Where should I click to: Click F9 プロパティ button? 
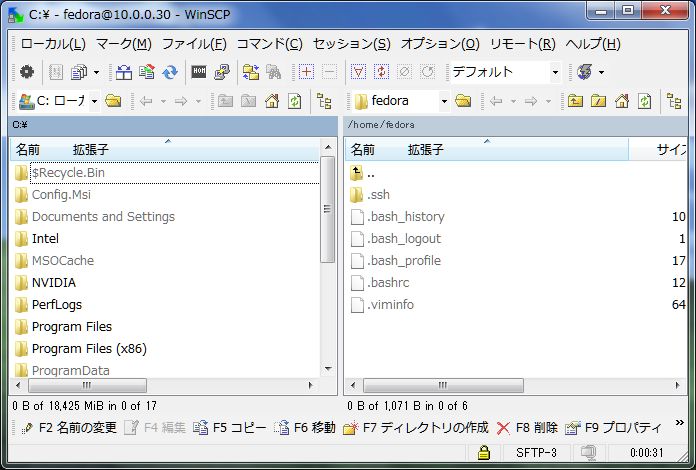click(x=613, y=428)
